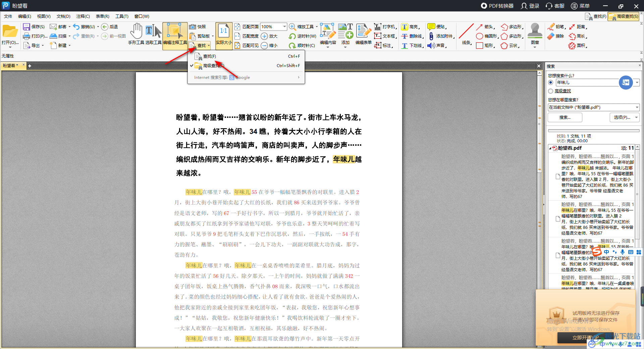Apply 匹配宽度 fit width view
Screen dimensions: 644x349
[247, 36]
